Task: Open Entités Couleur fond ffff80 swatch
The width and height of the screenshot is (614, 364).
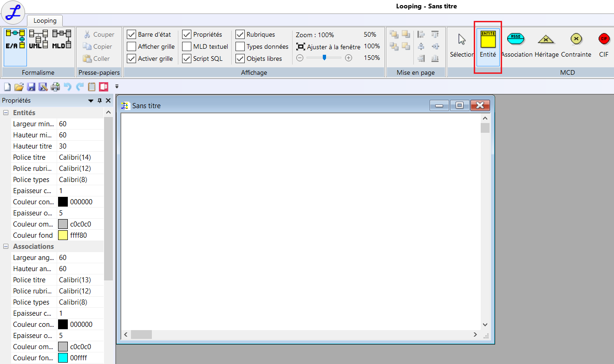Action: [63, 235]
